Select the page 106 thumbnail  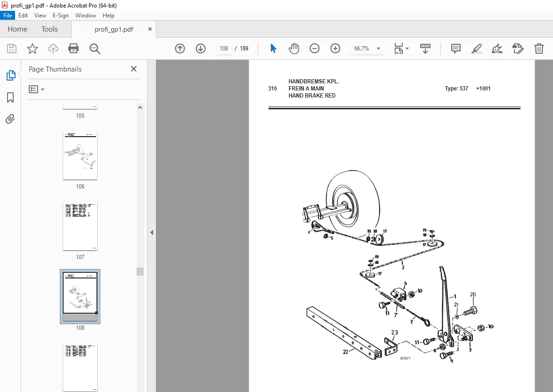tap(80, 155)
